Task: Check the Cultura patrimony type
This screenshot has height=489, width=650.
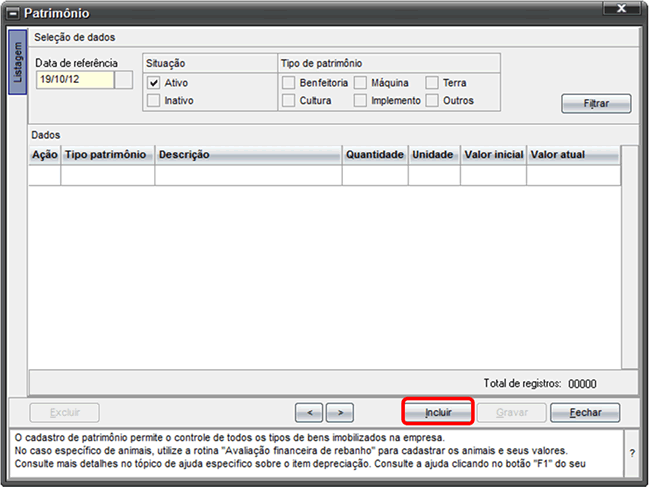Action: (289, 101)
